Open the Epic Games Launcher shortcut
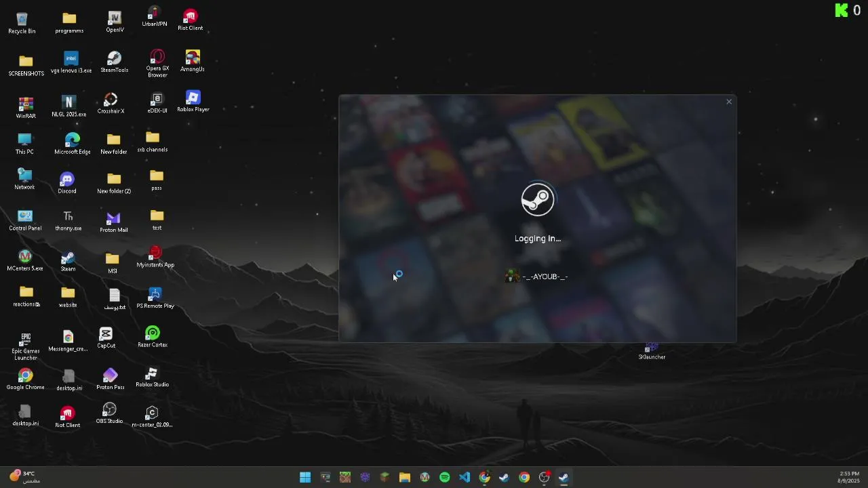 point(26,346)
